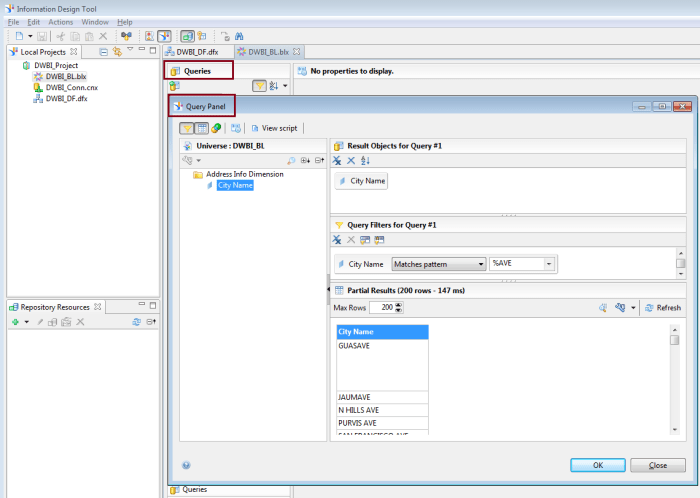Expand the New file dropdown arrow

32,36
